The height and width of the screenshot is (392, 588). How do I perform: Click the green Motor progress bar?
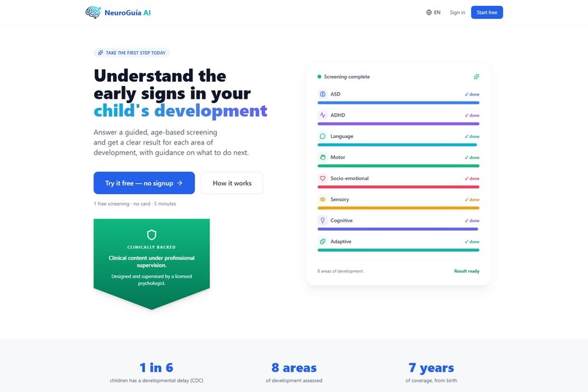click(x=398, y=166)
